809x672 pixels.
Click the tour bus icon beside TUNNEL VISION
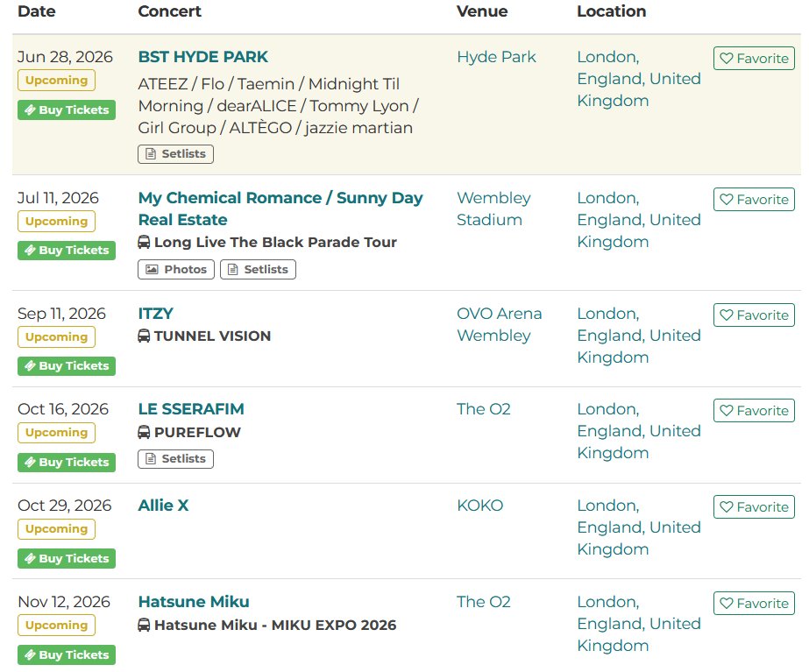[x=144, y=336]
